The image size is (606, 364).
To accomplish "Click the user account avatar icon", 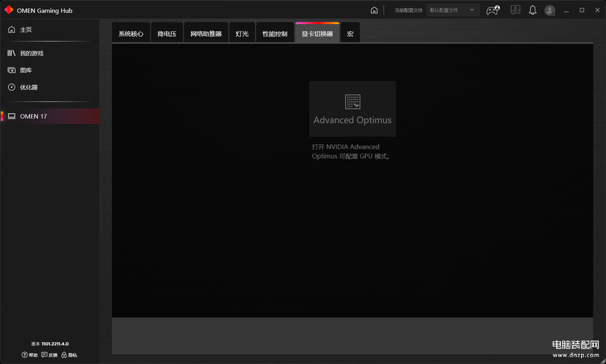I will 550,10.
